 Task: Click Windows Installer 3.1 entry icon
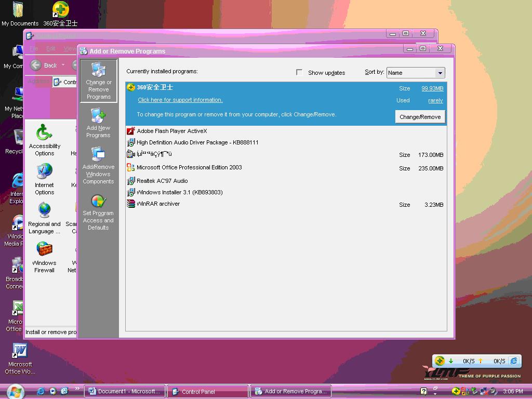[130, 192]
